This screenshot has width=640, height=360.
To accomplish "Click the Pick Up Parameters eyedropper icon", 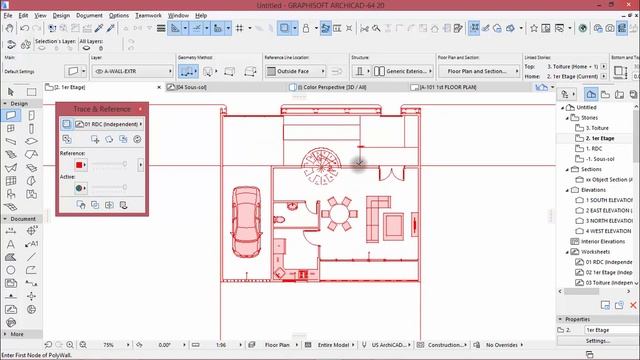I will pos(99,28).
